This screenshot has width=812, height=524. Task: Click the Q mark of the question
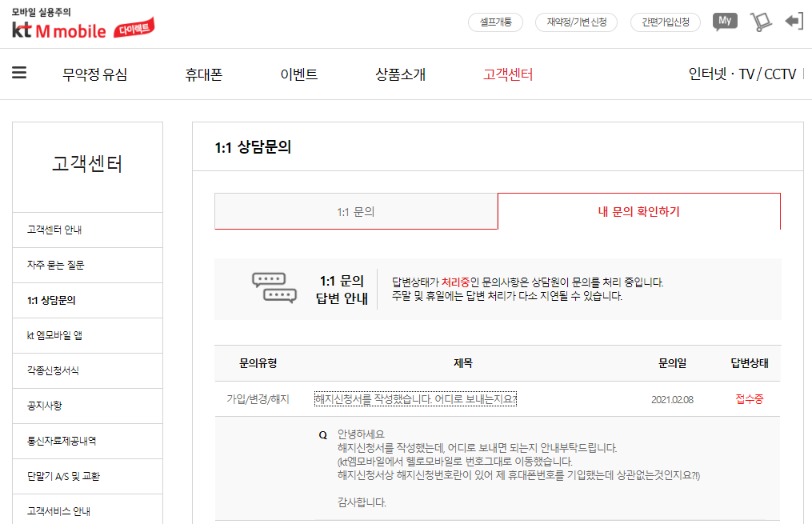pos(323,435)
